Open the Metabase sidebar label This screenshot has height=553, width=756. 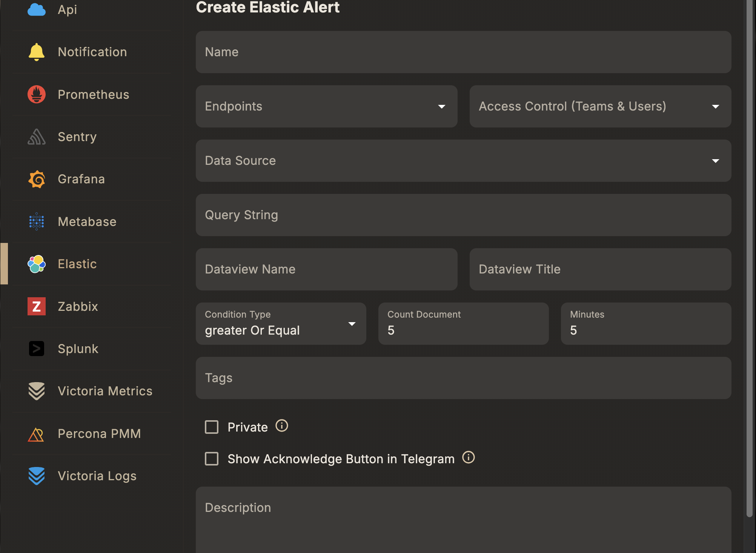pos(87,221)
